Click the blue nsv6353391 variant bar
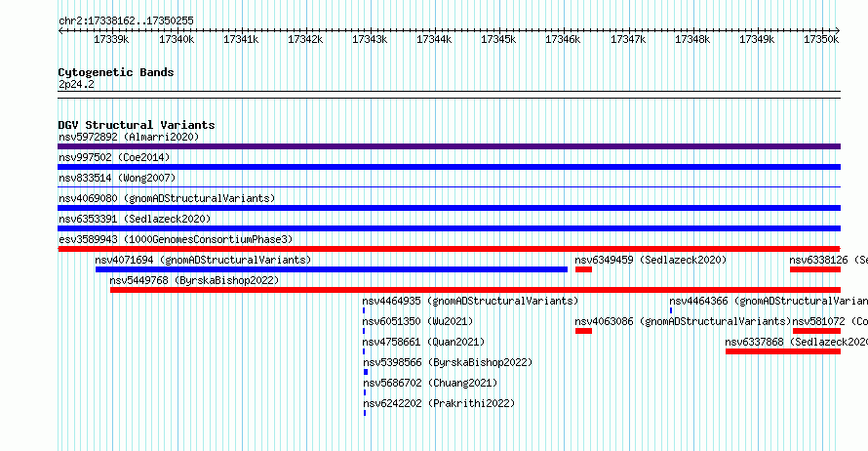Viewport: 868px width, 451px height. 449,228
